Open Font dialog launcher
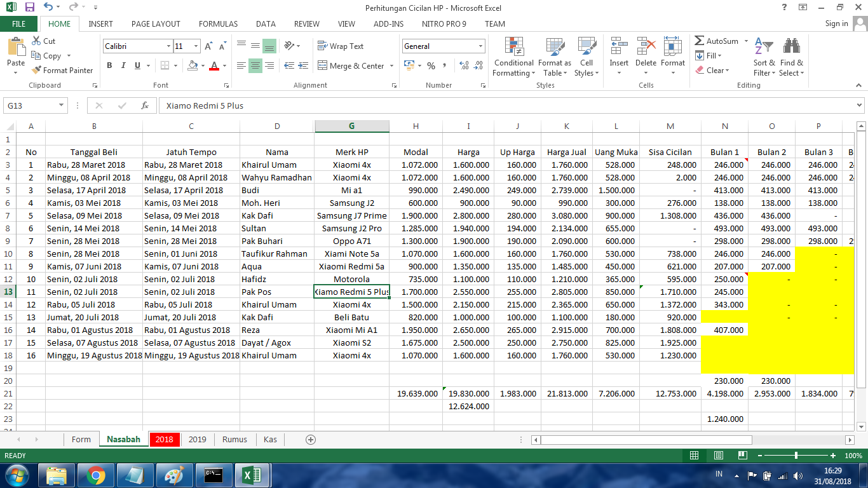The image size is (868, 488). (x=226, y=85)
